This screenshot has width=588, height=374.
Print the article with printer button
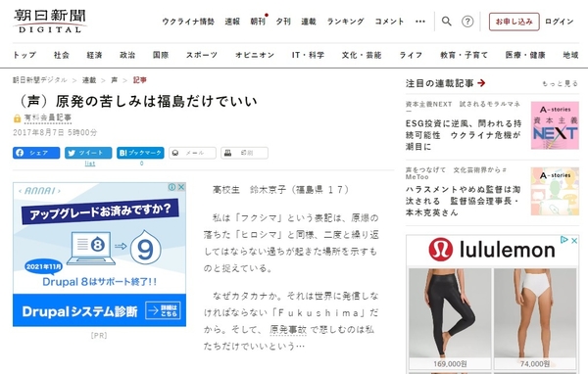click(x=244, y=153)
